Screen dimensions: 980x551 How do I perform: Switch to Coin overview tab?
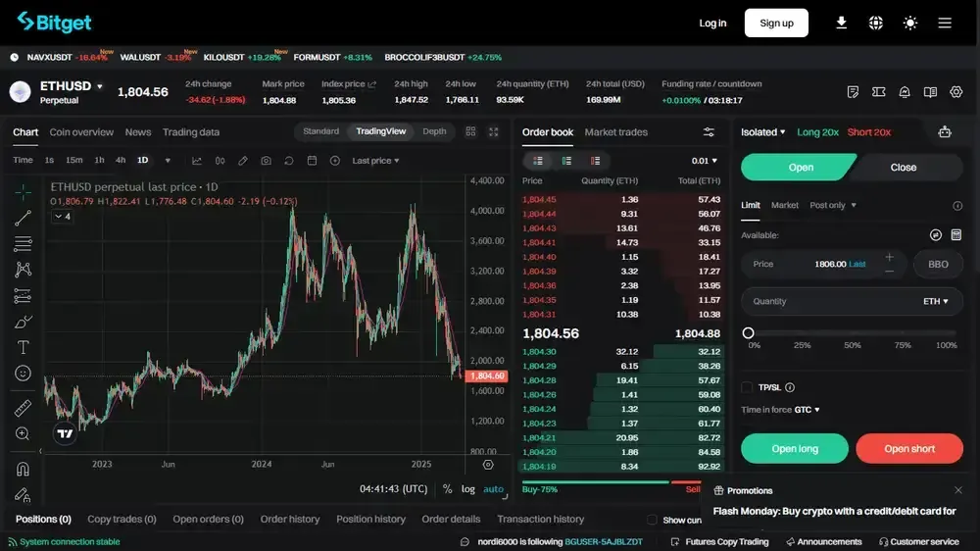tap(81, 132)
